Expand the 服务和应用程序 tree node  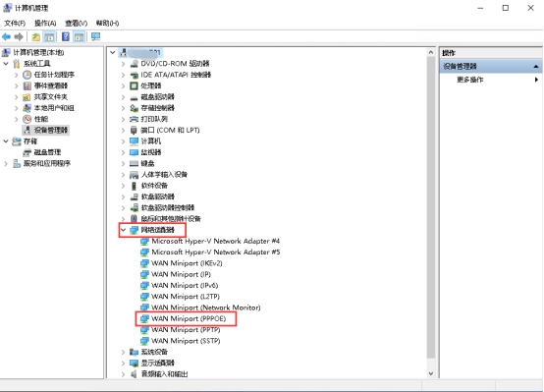(x=6, y=163)
